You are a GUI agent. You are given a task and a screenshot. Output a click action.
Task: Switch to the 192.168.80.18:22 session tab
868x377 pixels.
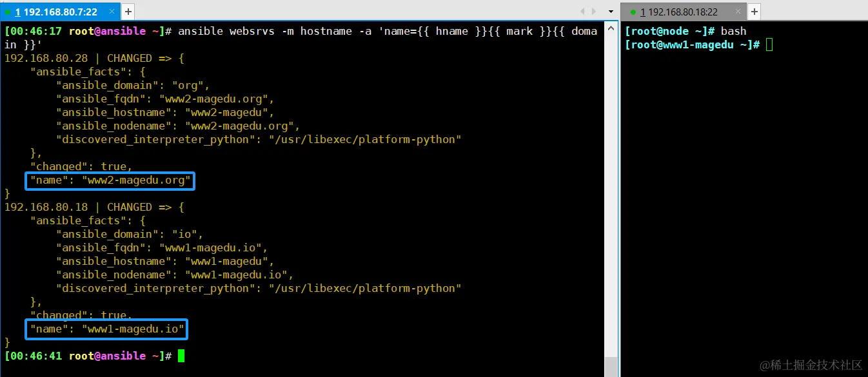click(683, 12)
